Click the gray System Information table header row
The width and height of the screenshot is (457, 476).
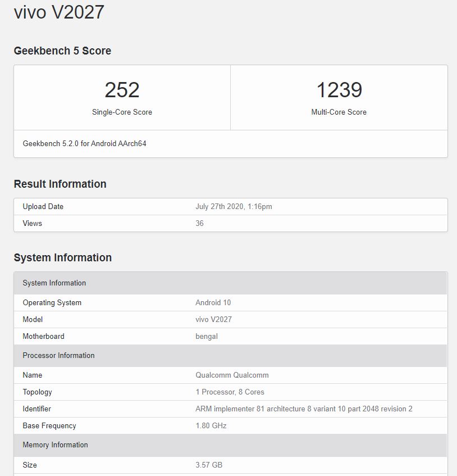231,283
